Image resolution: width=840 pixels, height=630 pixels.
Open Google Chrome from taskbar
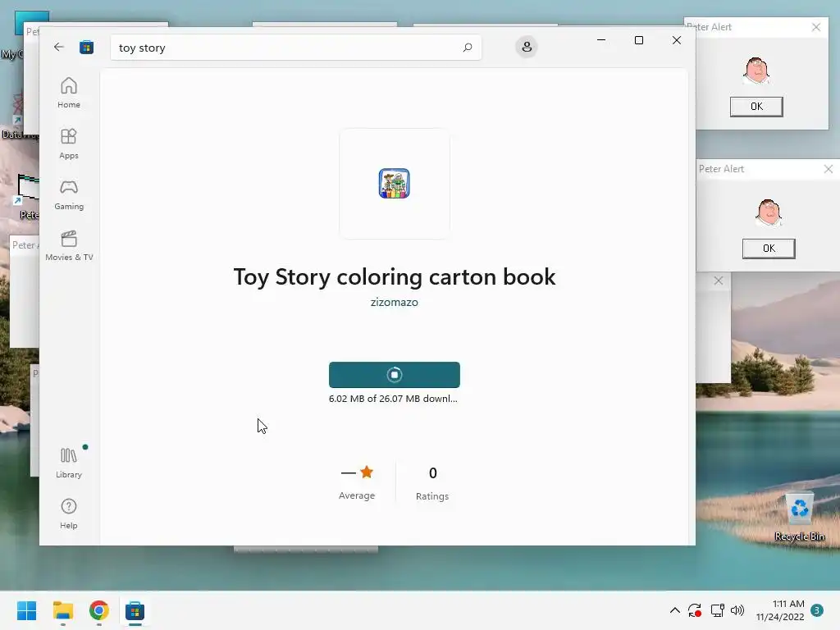click(99, 610)
